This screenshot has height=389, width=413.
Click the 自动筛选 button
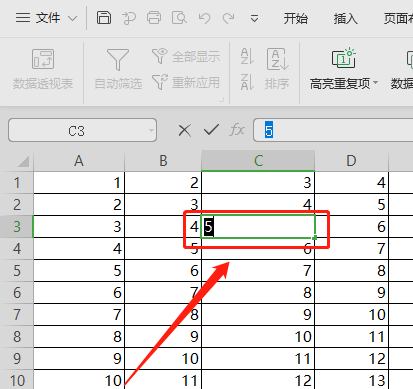pyautogui.click(x=118, y=69)
